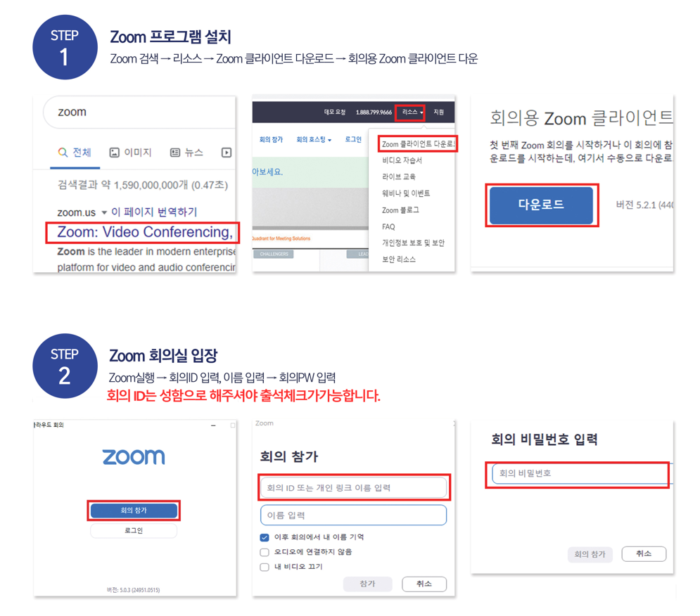Screen dimensions: 700x616
Task: Click the Google search box containing zoom
Action: [139, 112]
